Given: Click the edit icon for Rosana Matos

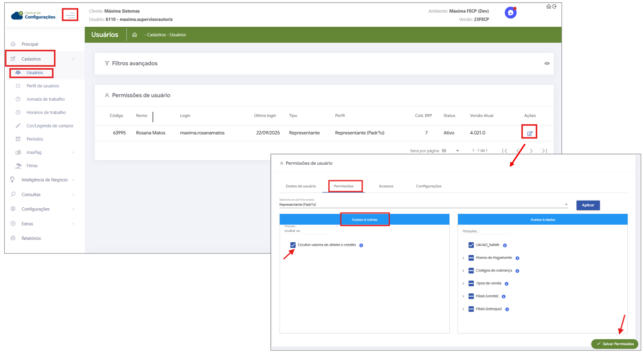Looking at the screenshot, I should pos(530,133).
